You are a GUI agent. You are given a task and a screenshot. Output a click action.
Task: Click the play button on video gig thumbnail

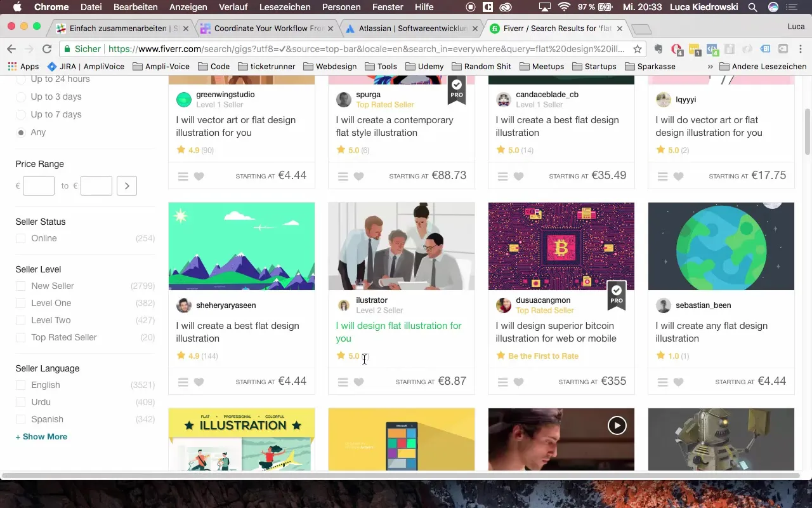(617, 425)
